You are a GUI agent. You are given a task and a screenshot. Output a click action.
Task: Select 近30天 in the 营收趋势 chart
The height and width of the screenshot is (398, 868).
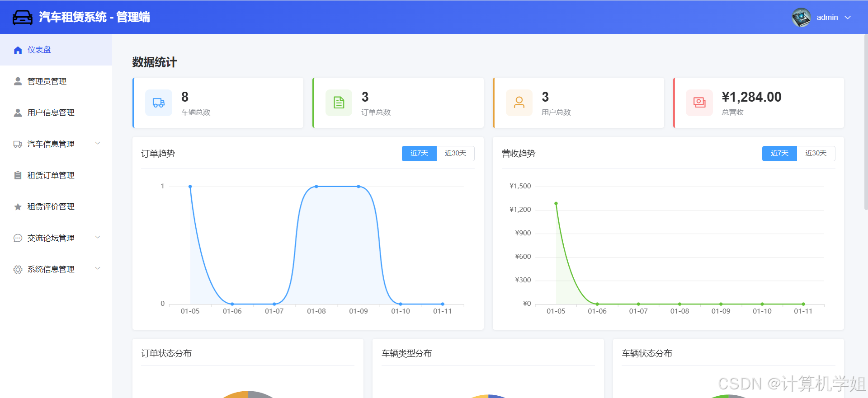click(816, 154)
